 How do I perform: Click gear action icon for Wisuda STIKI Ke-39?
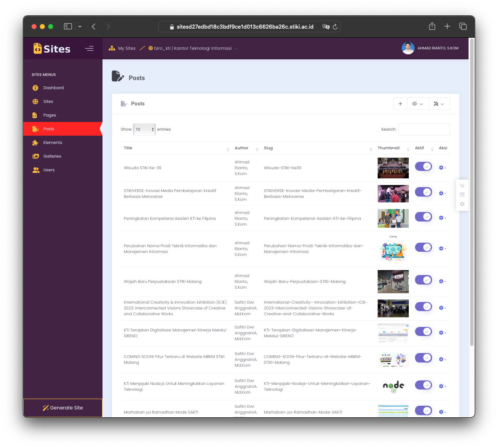tap(442, 168)
